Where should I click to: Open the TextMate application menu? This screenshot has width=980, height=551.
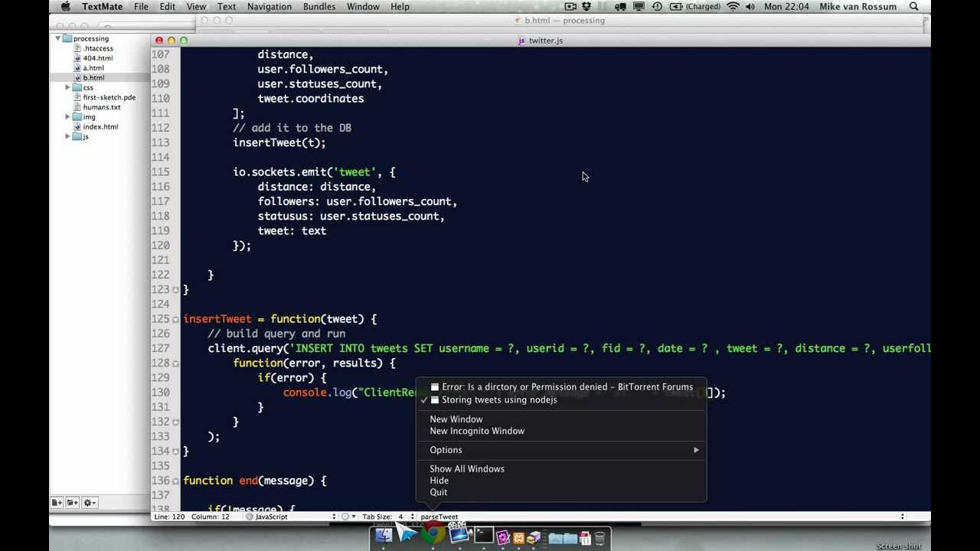click(x=101, y=6)
